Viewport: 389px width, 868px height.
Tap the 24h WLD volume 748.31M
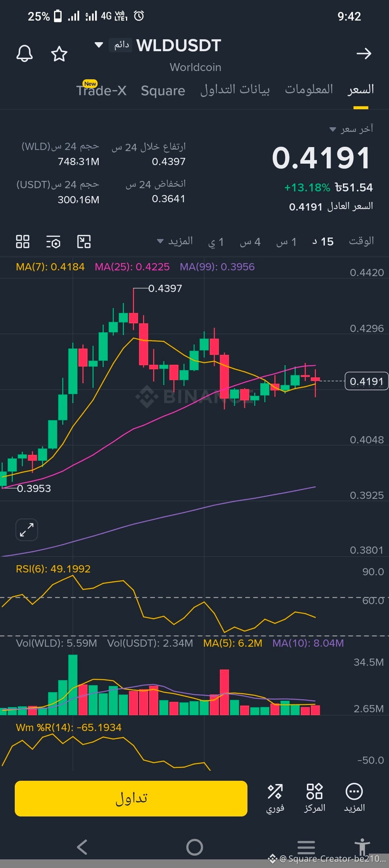click(79, 161)
